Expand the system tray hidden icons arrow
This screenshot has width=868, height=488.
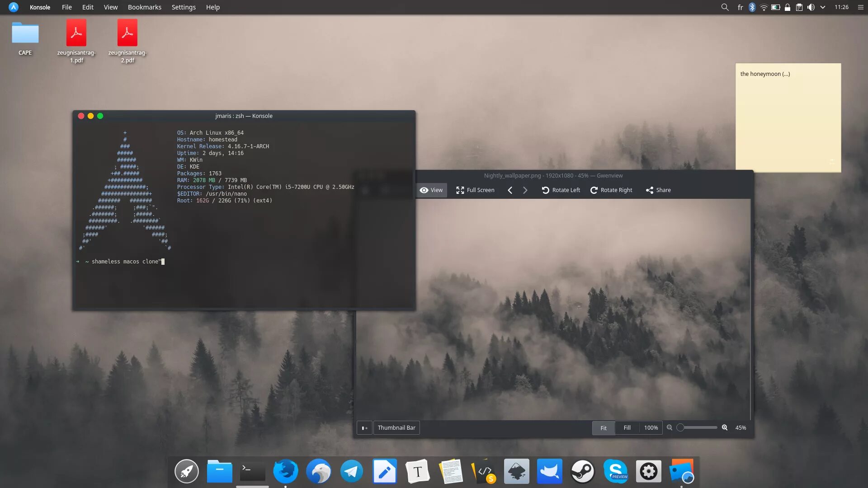tap(823, 7)
